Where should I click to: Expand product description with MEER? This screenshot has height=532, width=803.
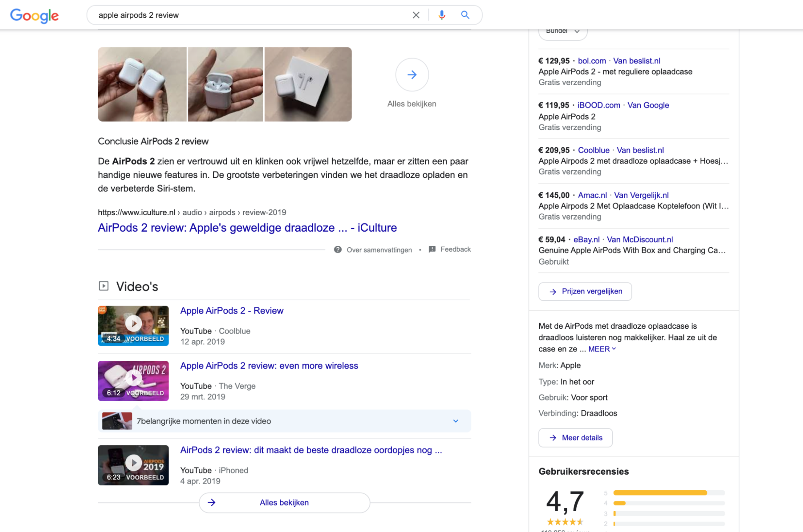[602, 349]
